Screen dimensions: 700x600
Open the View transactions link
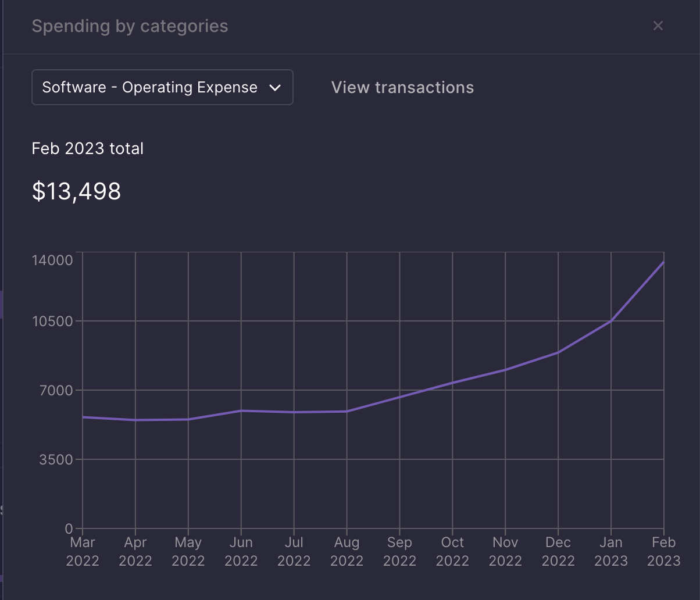402,87
